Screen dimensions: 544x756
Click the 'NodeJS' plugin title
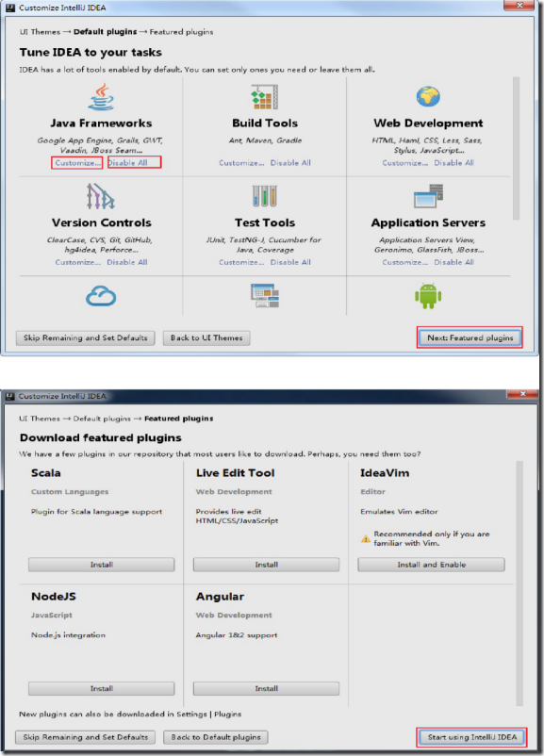(x=54, y=597)
